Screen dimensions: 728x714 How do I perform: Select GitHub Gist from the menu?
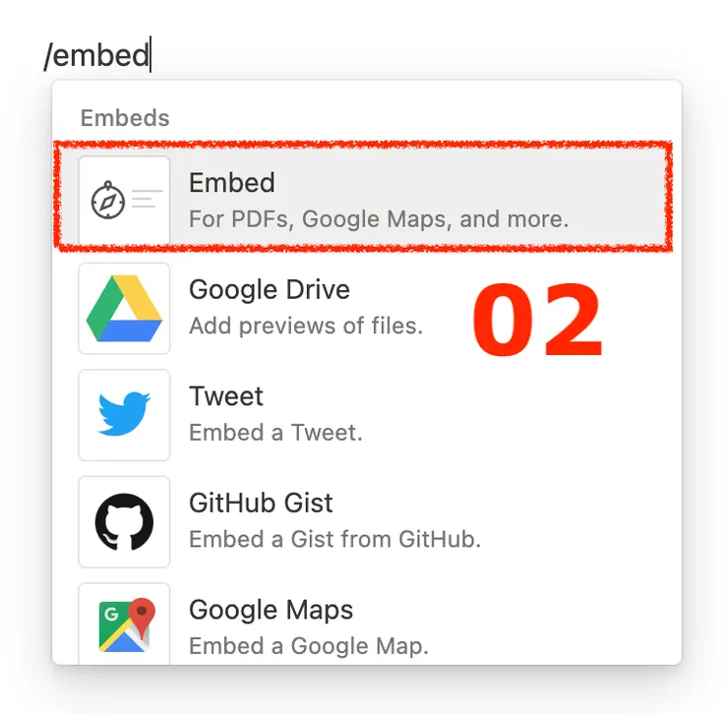point(261,504)
